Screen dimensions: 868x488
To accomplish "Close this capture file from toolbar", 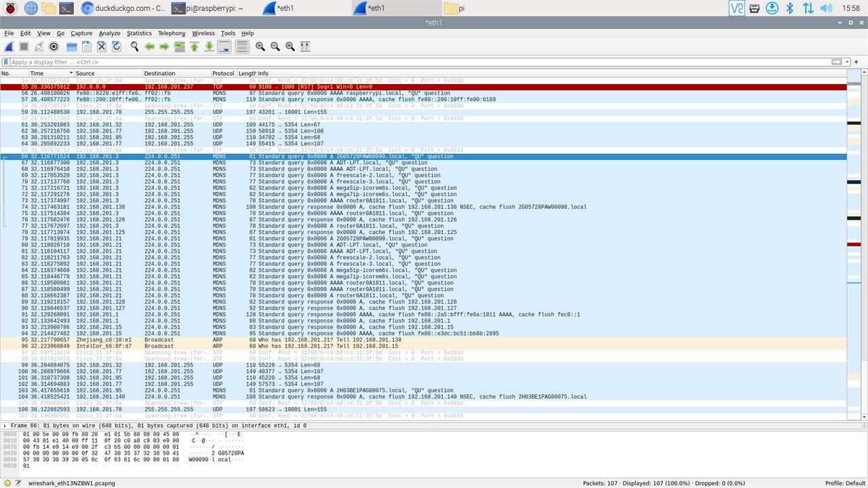I will pos(102,47).
